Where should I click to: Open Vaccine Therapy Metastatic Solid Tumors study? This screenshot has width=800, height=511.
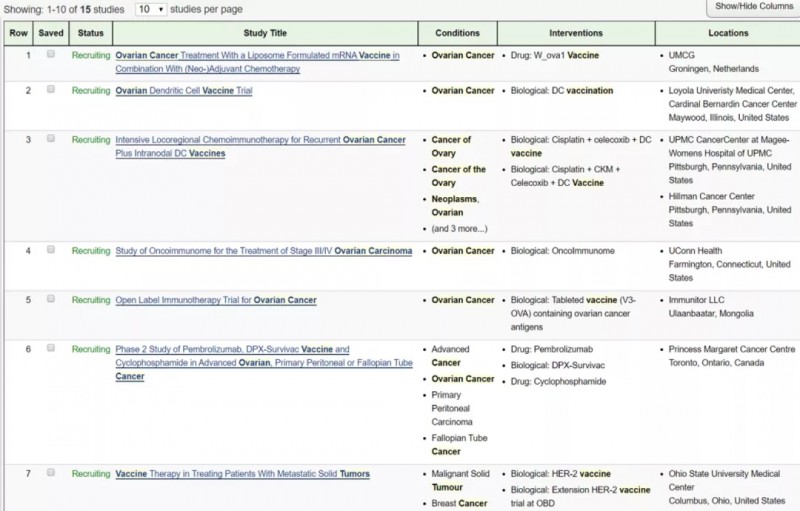[243, 474]
